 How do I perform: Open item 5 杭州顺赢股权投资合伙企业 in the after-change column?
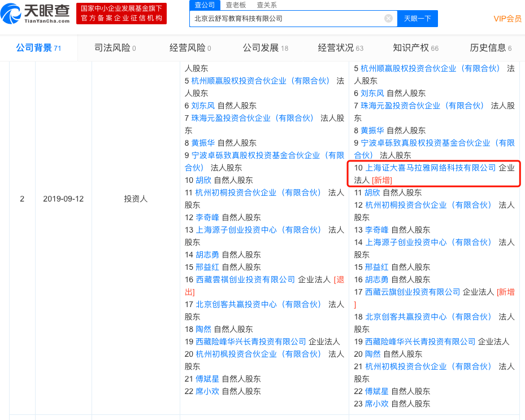click(x=430, y=68)
